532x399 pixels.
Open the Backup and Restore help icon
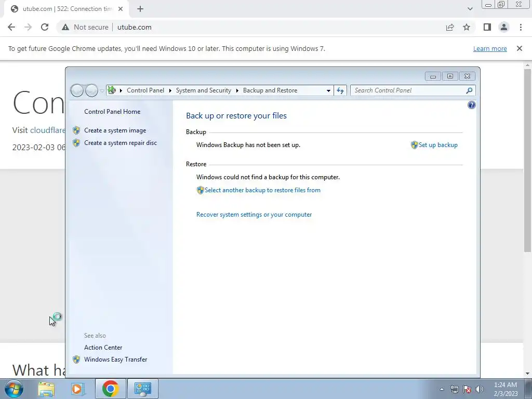(471, 105)
